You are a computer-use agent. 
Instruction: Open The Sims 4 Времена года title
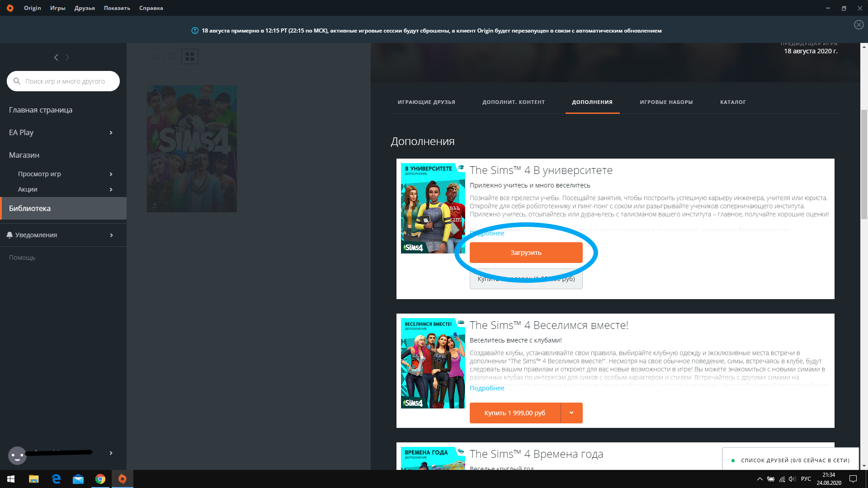536,454
